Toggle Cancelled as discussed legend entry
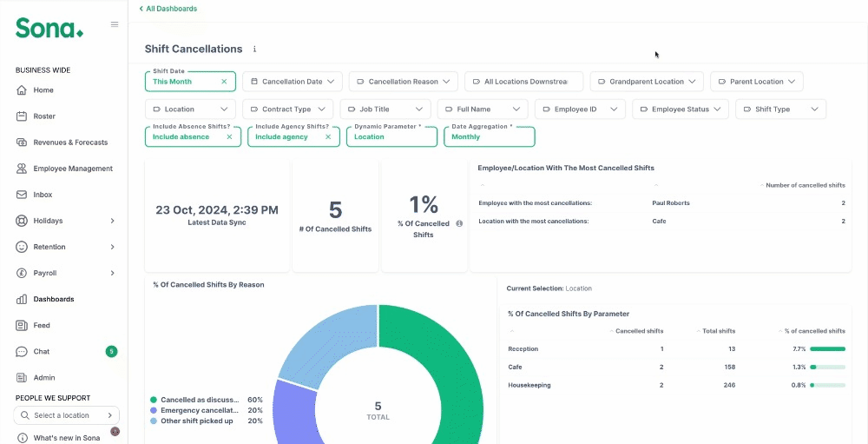This screenshot has width=868, height=444. 194,400
